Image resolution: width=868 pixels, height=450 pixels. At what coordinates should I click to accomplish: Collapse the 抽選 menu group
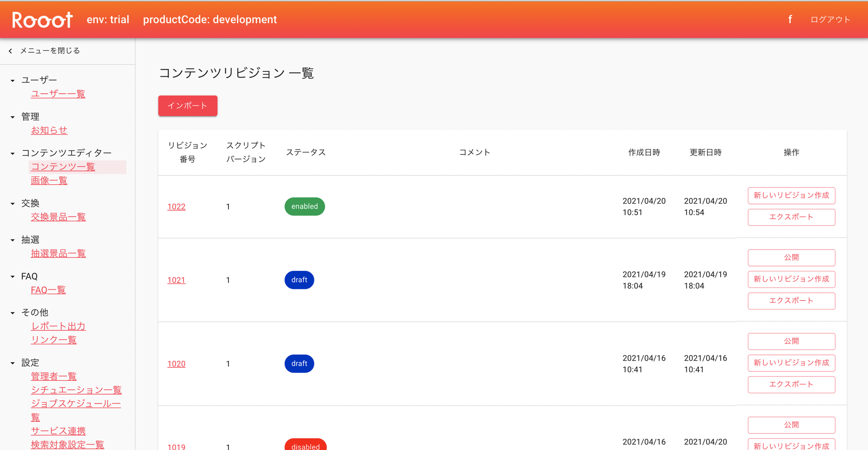pos(12,240)
